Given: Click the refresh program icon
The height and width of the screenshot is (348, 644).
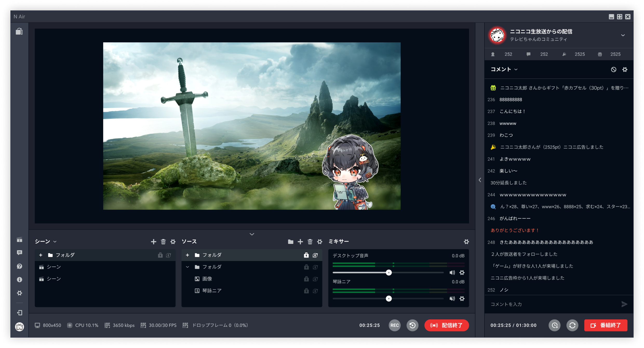Looking at the screenshot, I should [572, 325].
